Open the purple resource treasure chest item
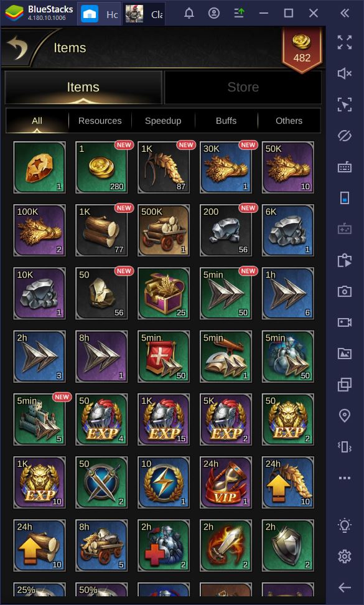The image size is (364, 605). click(164, 293)
